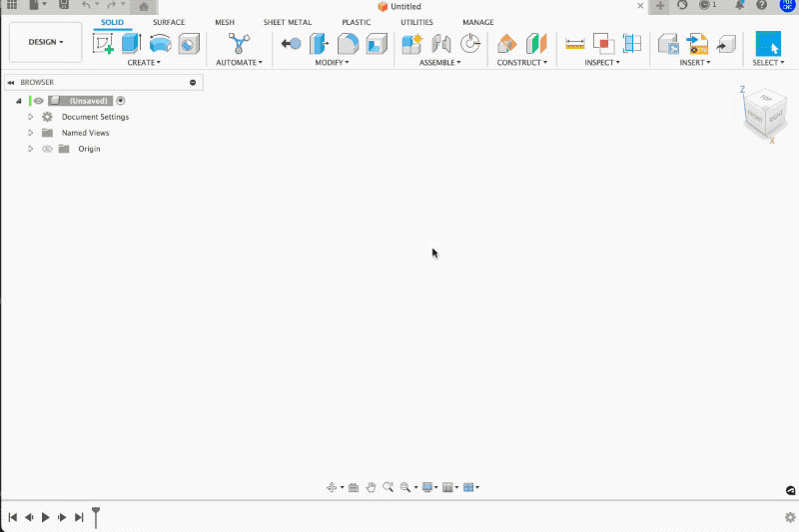
Task: Click the Offset Plane icon in Construct group
Action: click(507, 43)
